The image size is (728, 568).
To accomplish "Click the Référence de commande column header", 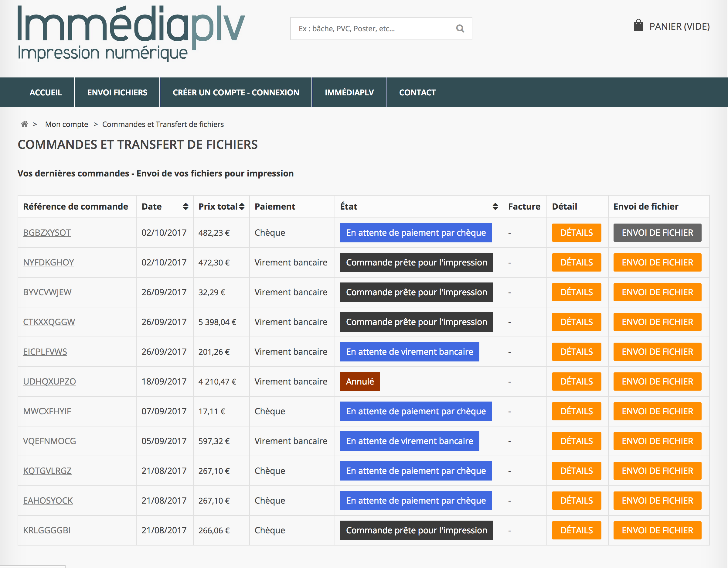I will pos(76,207).
